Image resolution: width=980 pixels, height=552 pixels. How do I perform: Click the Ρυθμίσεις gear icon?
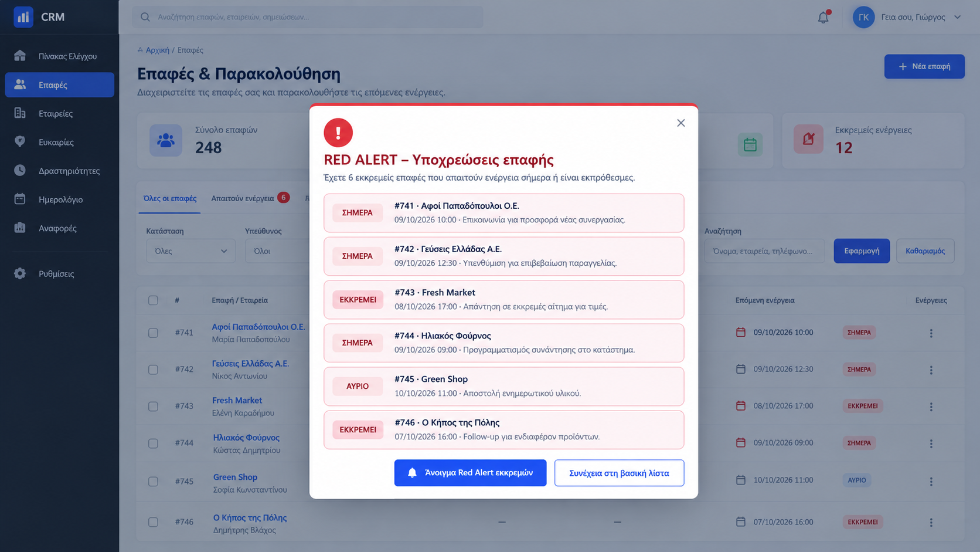(x=20, y=273)
